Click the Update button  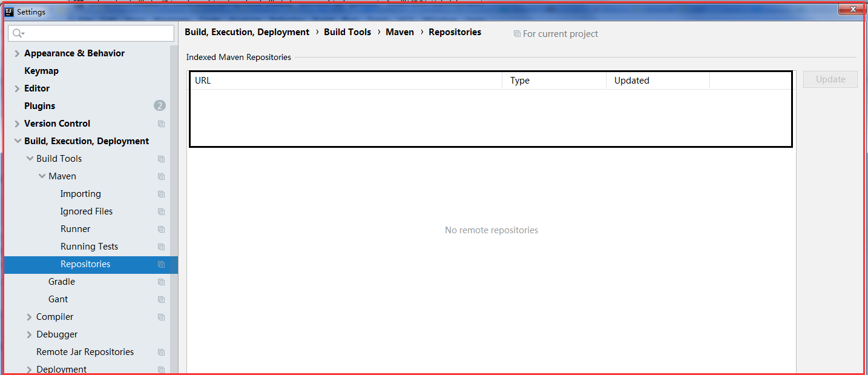pyautogui.click(x=830, y=79)
